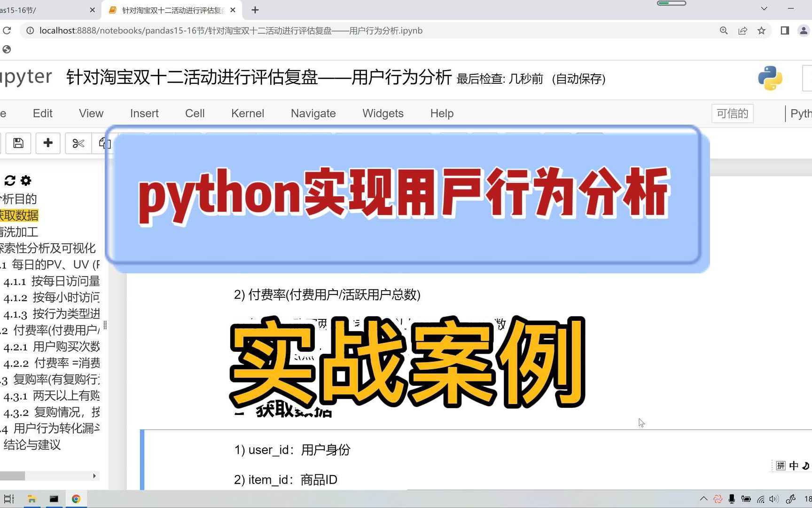Open the Chrome tab search dropdown

point(764,8)
